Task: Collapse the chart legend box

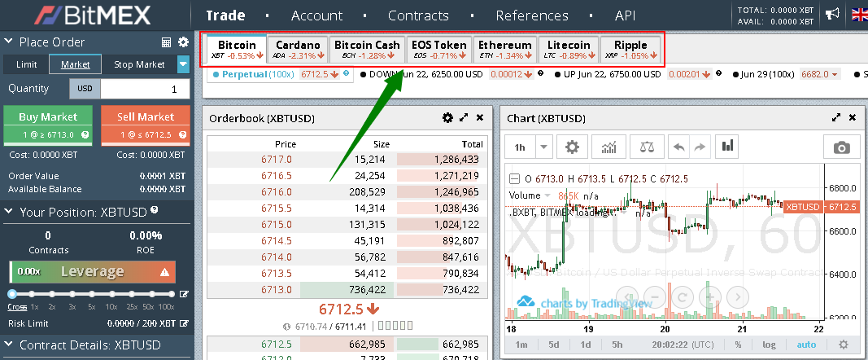Action: (514, 179)
